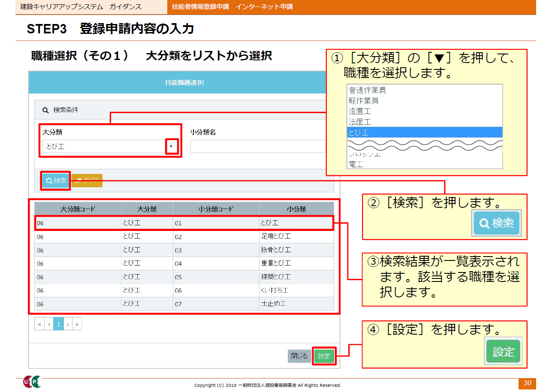Choose 法面工 in the dropdown list
This screenshot has width=549, height=392.
pyautogui.click(x=425, y=122)
